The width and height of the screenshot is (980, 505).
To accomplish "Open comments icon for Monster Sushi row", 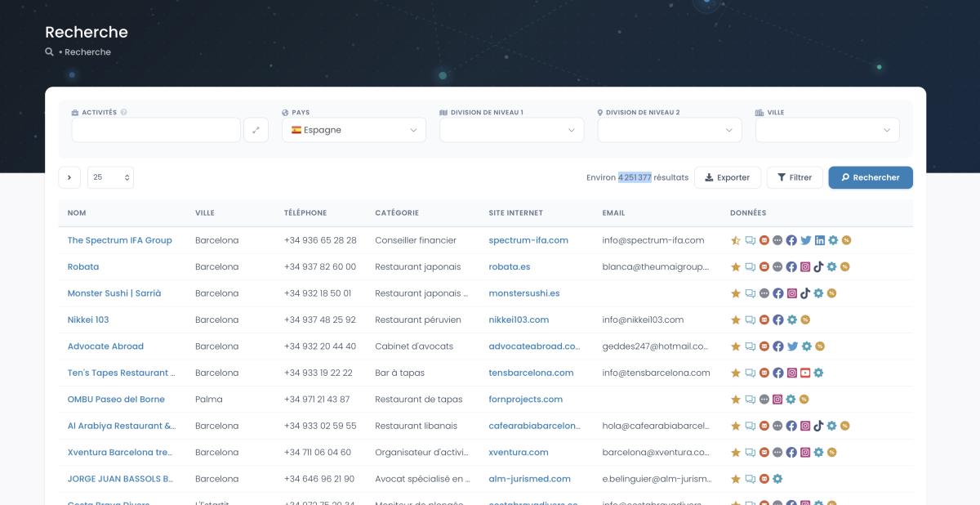I will pos(750,293).
